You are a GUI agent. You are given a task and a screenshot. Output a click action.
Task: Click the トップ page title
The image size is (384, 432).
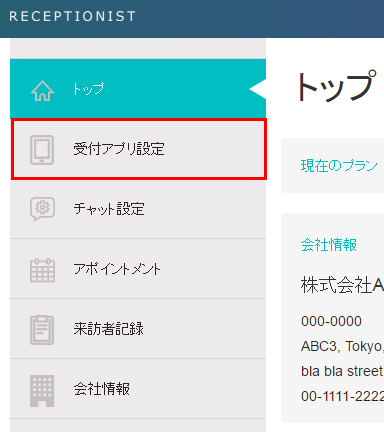tap(337, 86)
